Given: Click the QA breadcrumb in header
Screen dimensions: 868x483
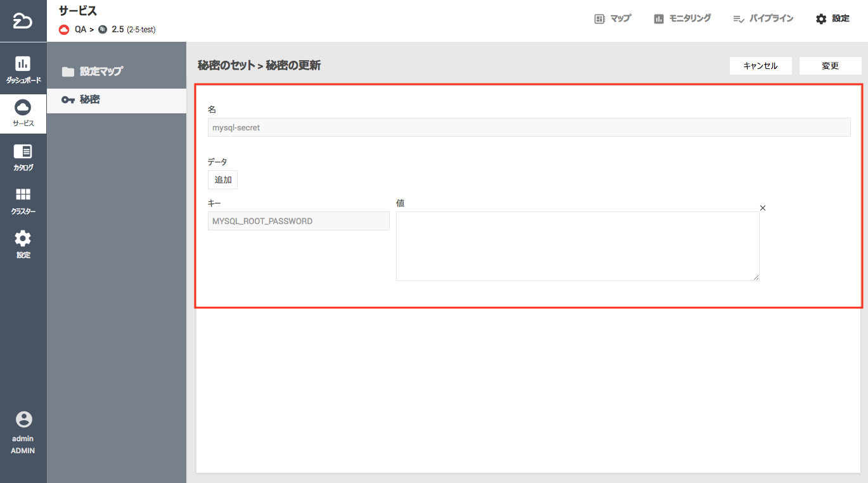Looking at the screenshot, I should (x=80, y=29).
